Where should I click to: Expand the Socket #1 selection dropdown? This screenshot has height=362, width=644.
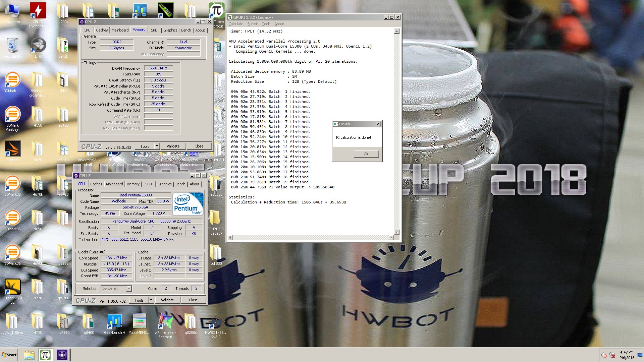(129, 289)
